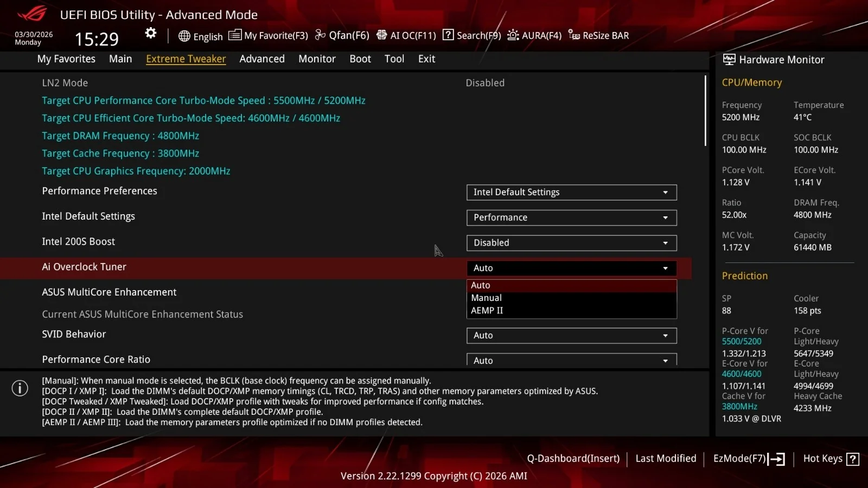Switch to the Boot tab
The width and height of the screenshot is (868, 488).
pyautogui.click(x=360, y=59)
